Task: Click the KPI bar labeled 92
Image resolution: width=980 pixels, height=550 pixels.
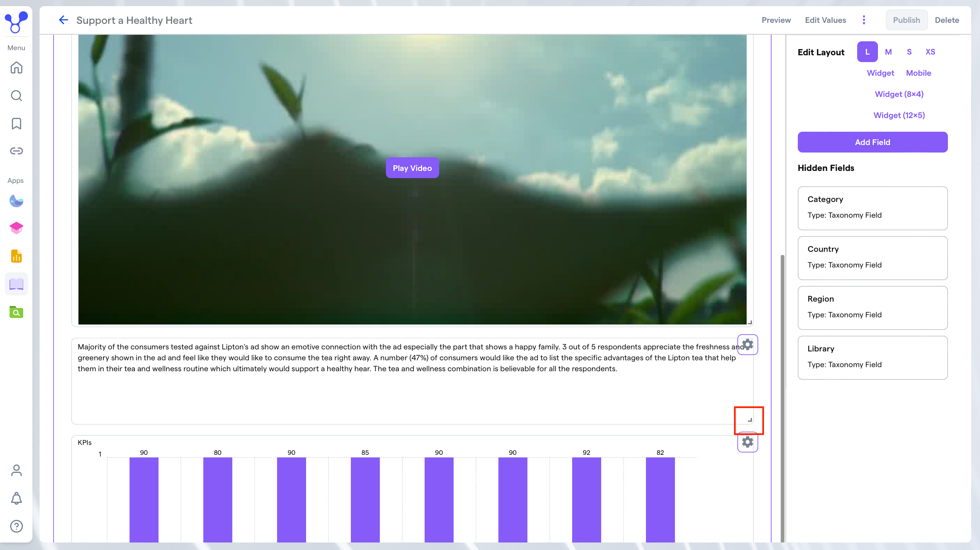Action: point(587,500)
